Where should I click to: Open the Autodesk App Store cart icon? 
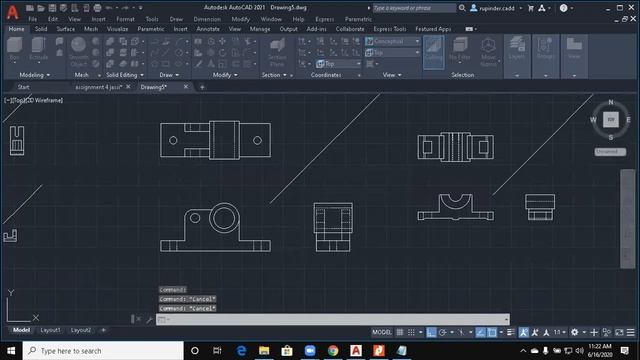pyautogui.click(x=531, y=8)
